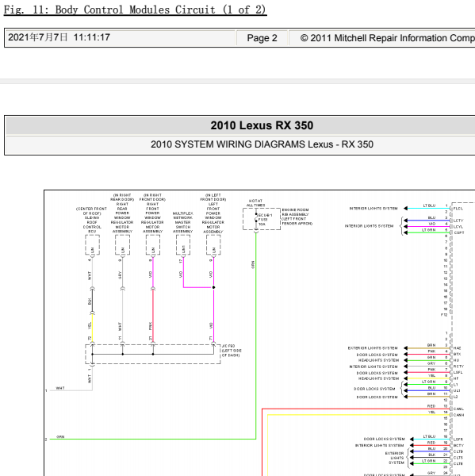Click the CSPT terminal label
The width and height of the screenshot is (475, 476).
(x=458, y=232)
